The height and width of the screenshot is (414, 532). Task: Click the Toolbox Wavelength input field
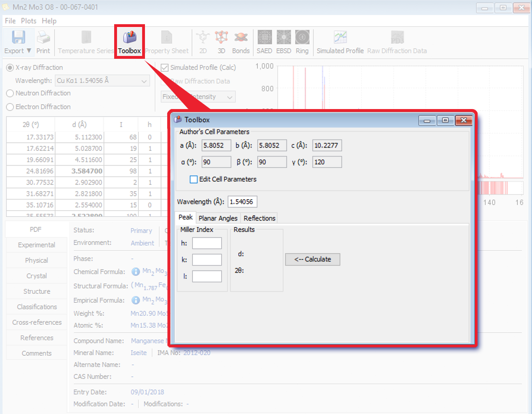pyautogui.click(x=242, y=202)
